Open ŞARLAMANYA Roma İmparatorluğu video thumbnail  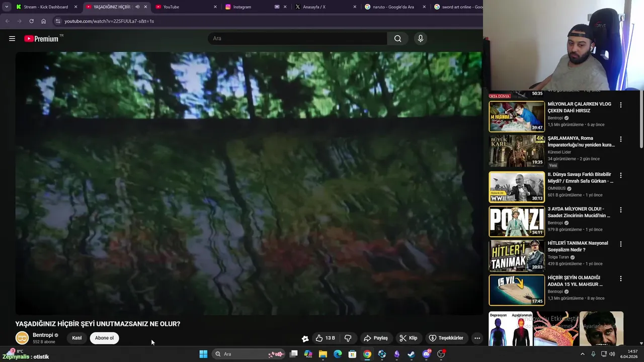click(x=517, y=151)
